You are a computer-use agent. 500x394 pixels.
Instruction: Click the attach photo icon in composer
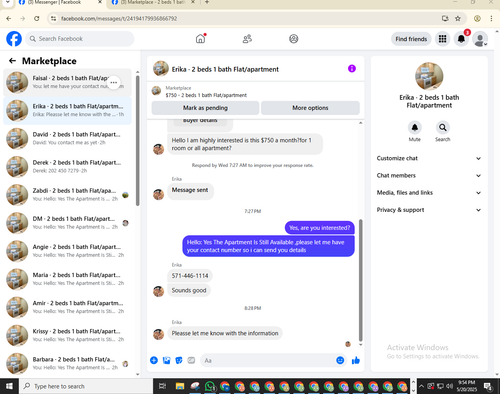click(166, 360)
